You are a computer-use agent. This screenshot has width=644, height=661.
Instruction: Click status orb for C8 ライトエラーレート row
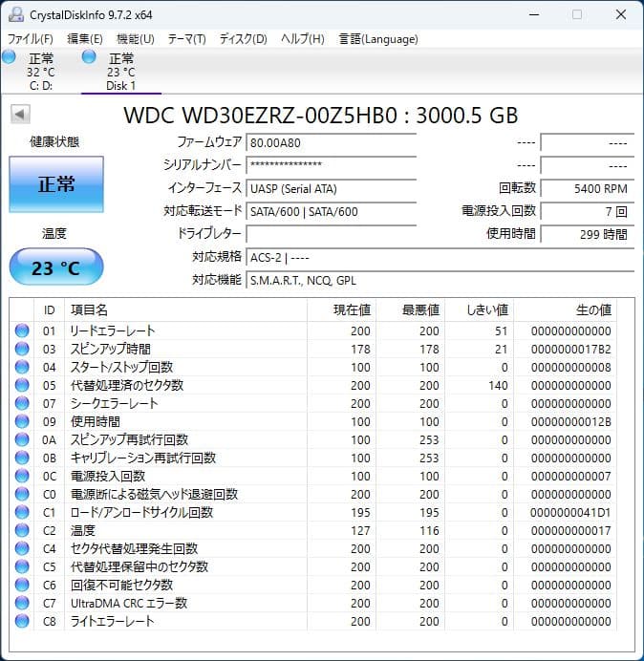(x=22, y=621)
